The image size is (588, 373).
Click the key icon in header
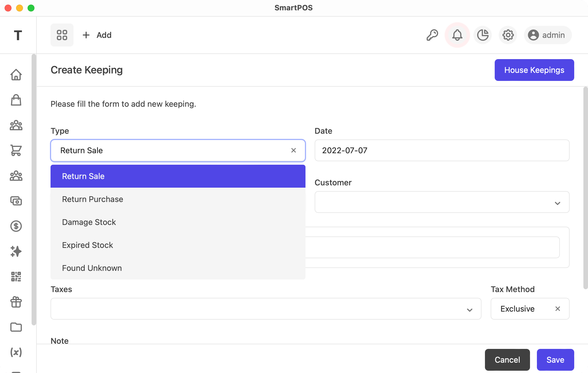tap(432, 35)
